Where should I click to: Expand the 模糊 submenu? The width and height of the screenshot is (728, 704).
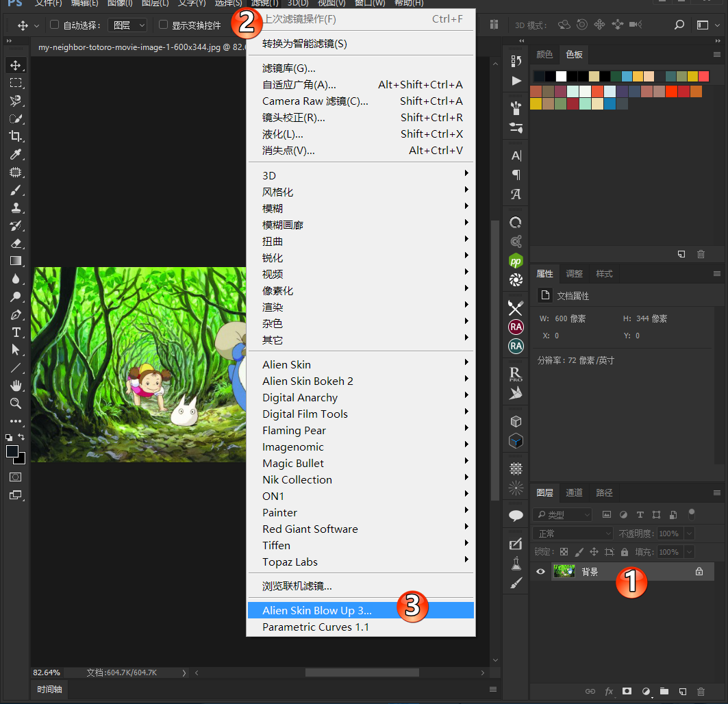click(x=361, y=208)
